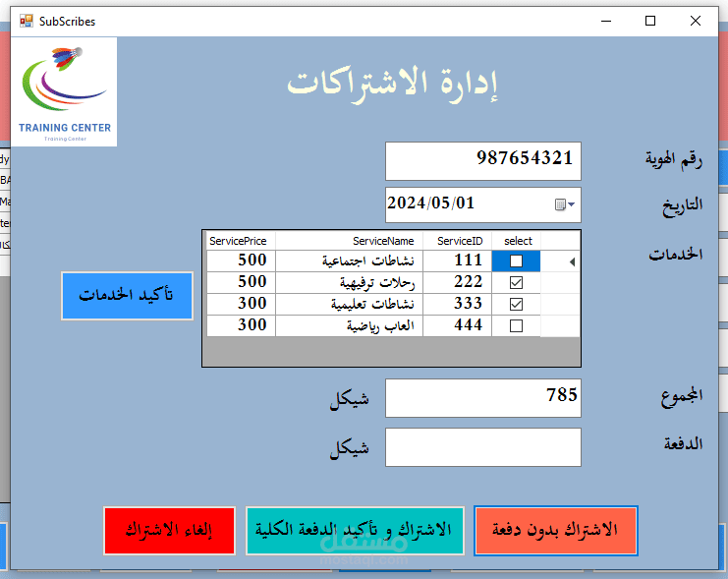Click the ServiceID cell 111
Image resolution: width=728 pixels, height=579 pixels.
pos(457,261)
